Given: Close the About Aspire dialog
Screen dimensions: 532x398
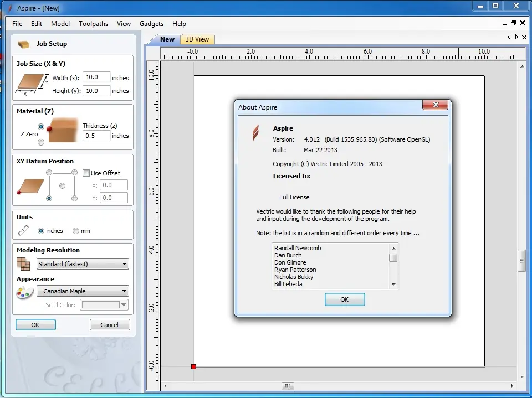Looking at the screenshot, I should click(436, 105).
